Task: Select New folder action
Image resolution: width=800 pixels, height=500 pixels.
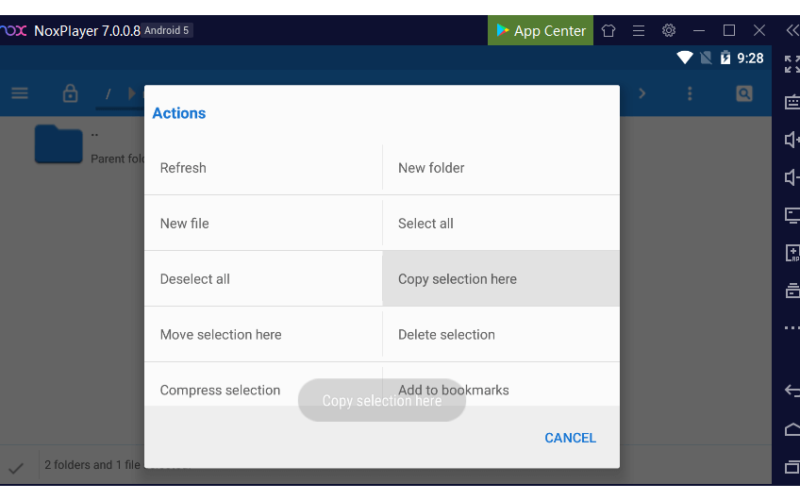Action: 501,167
